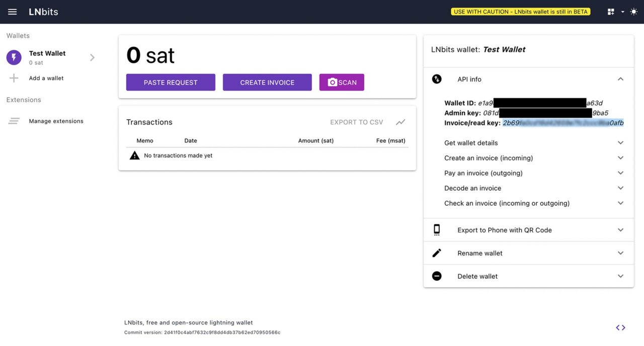The width and height of the screenshot is (644, 346).
Task: Click the beta caution banner
Action: point(520,12)
